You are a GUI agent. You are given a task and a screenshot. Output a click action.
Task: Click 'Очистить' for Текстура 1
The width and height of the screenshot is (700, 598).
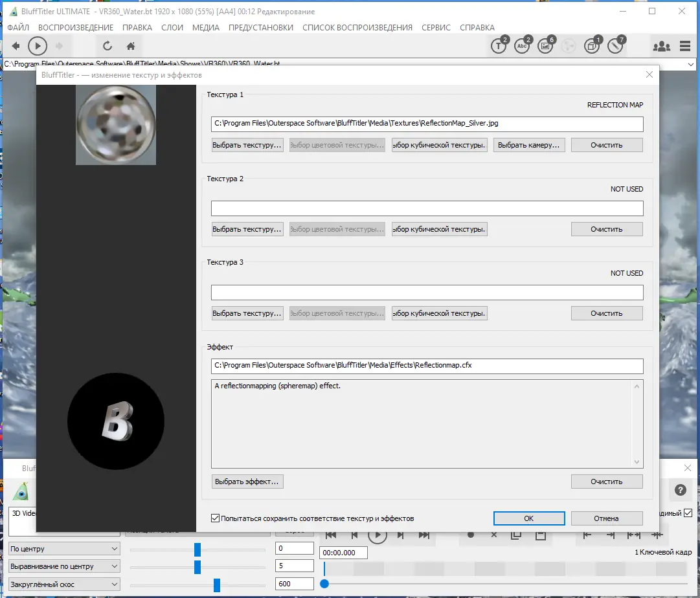[607, 145]
